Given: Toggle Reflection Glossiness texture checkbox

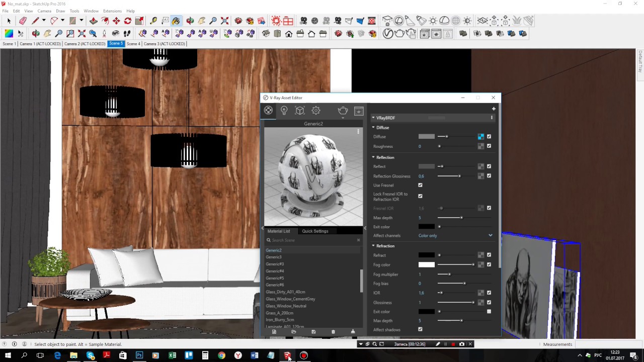Looking at the screenshot, I should coord(489,175).
